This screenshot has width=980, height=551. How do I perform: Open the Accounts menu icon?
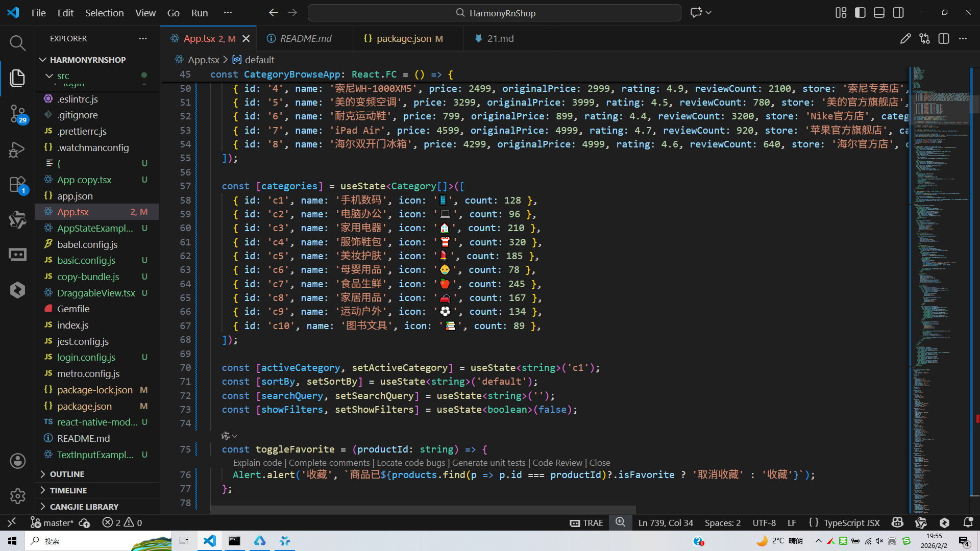[x=17, y=461]
